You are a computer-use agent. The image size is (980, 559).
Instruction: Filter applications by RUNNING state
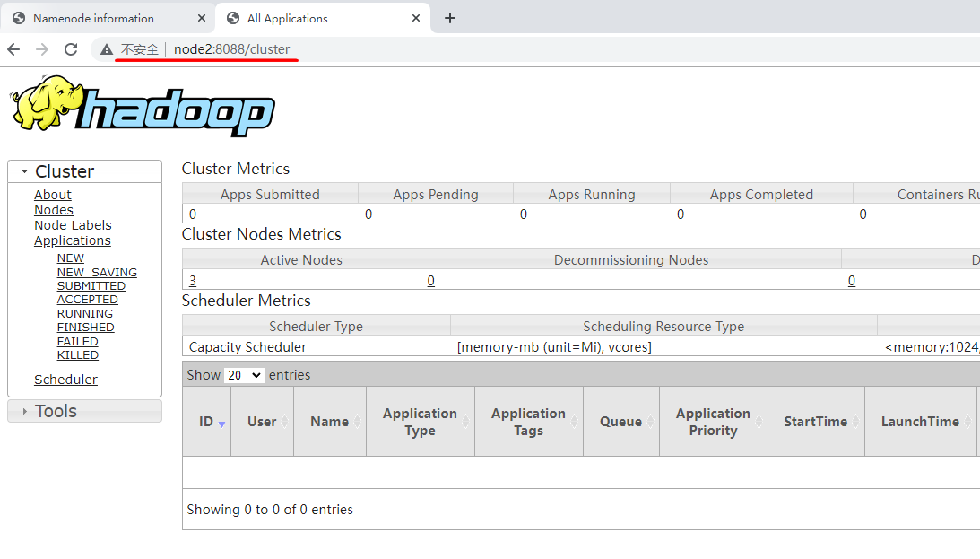coord(85,314)
